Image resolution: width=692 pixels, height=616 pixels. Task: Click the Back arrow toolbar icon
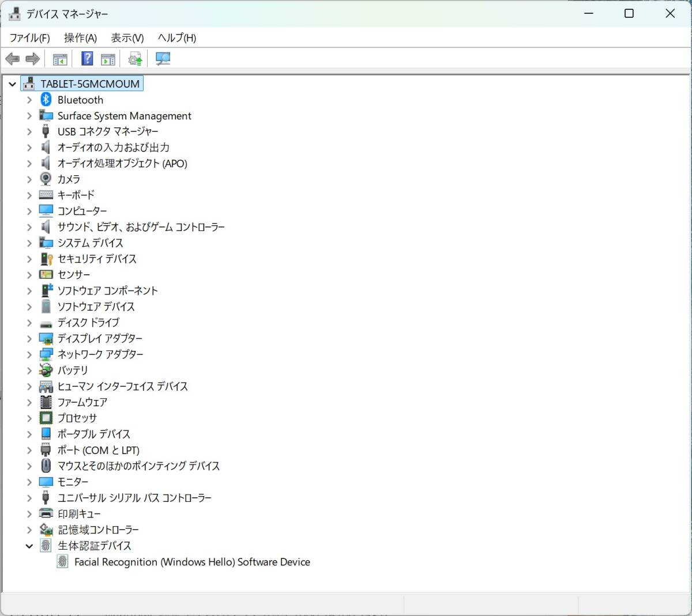pos(12,59)
